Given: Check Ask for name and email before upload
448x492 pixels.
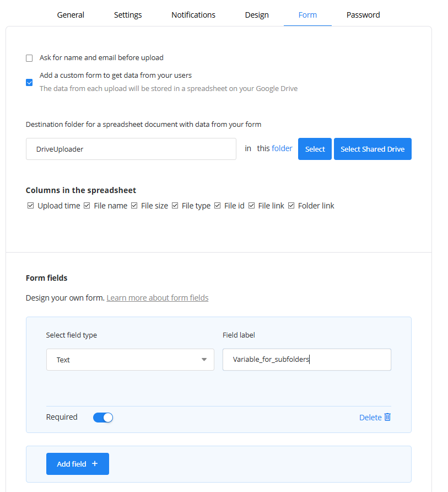Looking at the screenshot, I should point(29,58).
